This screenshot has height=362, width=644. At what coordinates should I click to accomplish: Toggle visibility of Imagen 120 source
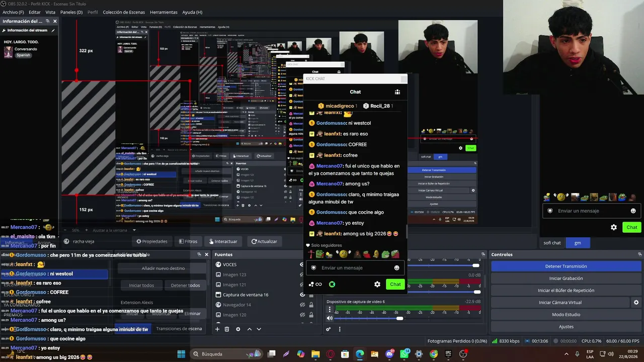click(x=302, y=315)
